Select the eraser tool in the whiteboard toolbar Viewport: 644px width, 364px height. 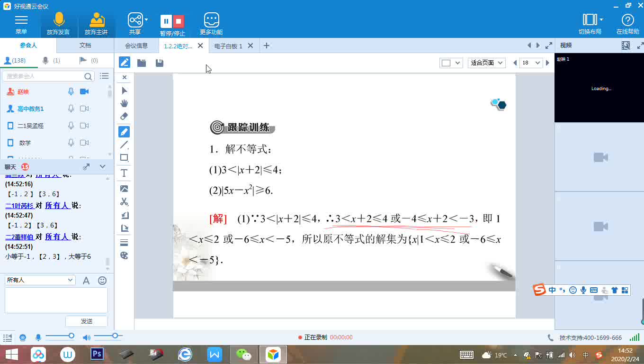124,116
